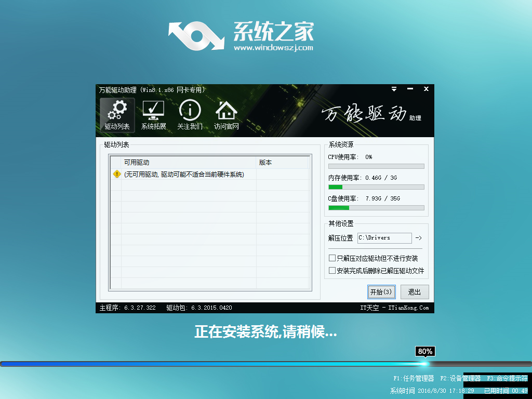Image resolution: width=532 pixels, height=399 pixels.
Task: Check 安装完成后删除已解压驱动文件
Action: tap(331, 271)
